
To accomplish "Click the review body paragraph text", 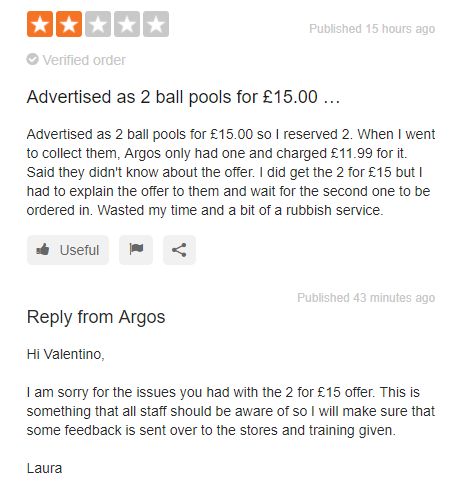I will click(231, 172).
